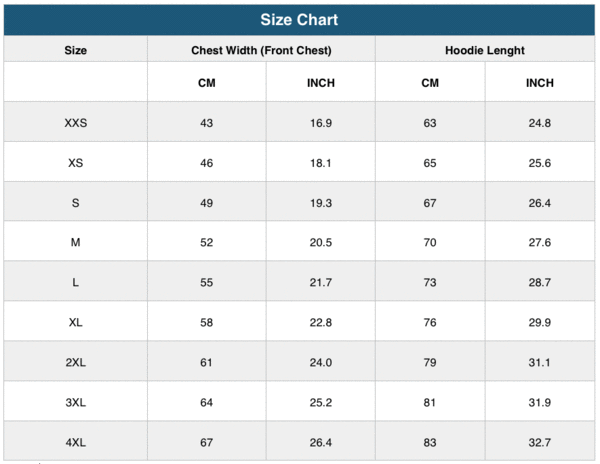This screenshot has height=464, width=600.
Task: Click the XS size label
Action: (75, 163)
